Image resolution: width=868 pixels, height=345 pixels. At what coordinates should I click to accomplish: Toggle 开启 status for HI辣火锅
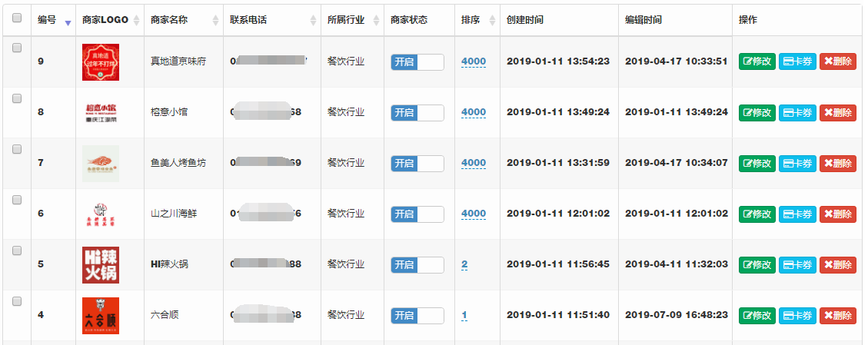[417, 265]
